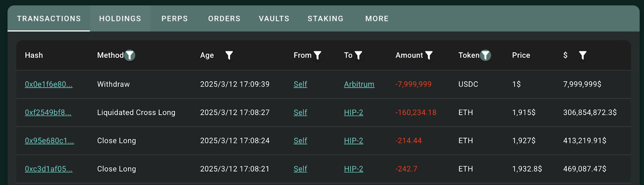Screen dimensions: 644x185
Task: Click the Arbitrum destination link
Action: coord(359,84)
